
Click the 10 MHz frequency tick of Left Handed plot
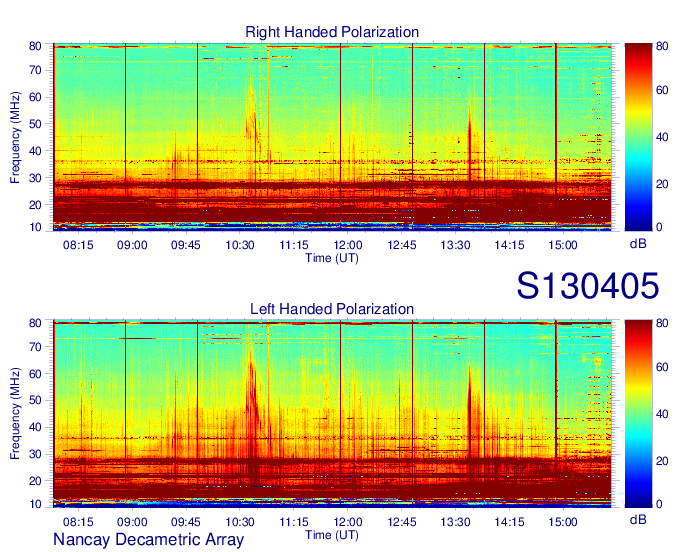pyautogui.click(x=35, y=504)
